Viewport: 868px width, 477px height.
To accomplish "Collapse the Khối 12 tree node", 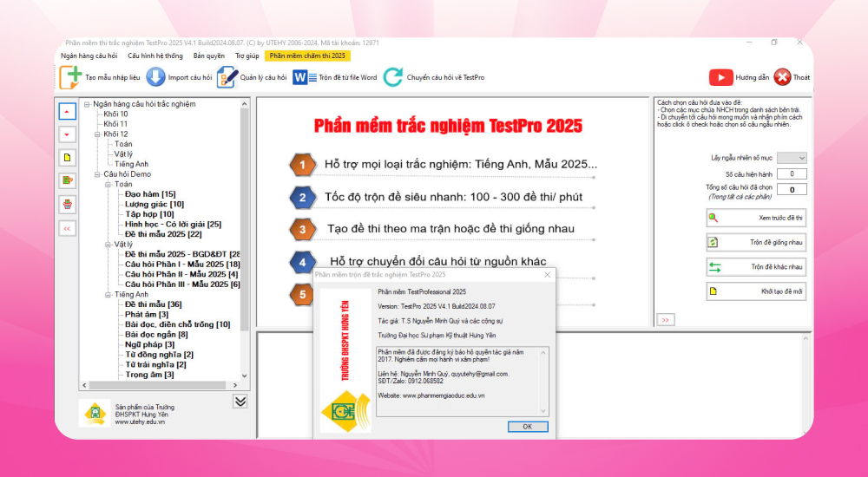I will (x=97, y=134).
